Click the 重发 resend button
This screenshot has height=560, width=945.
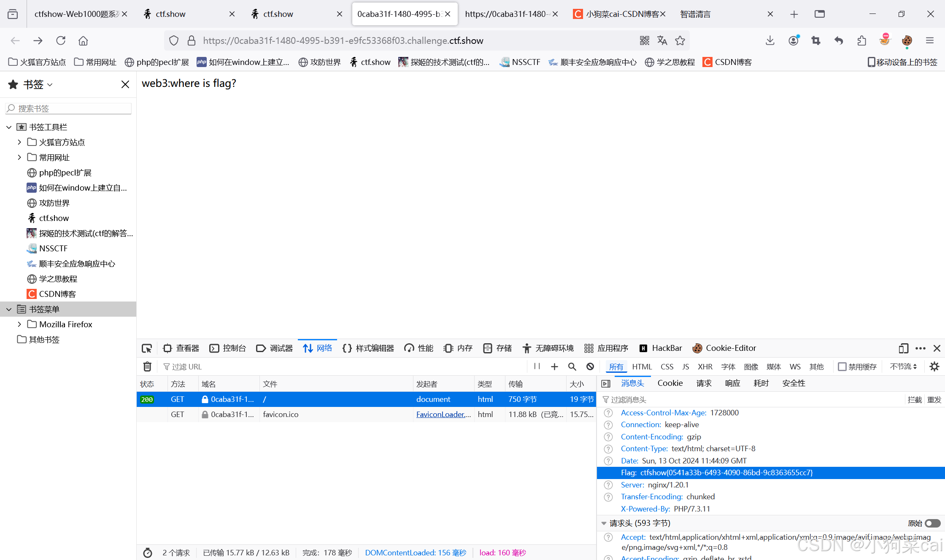click(x=934, y=400)
